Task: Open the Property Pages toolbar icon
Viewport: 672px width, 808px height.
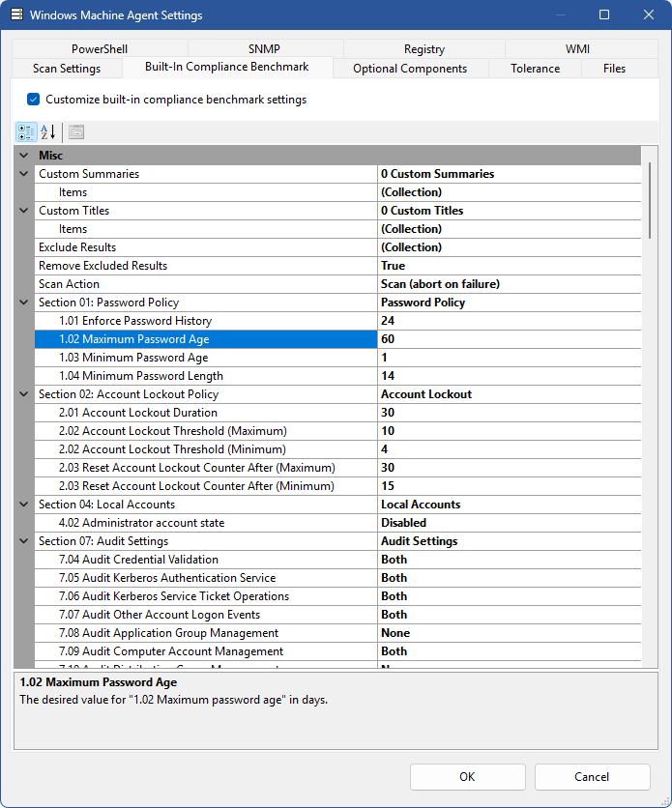Action: (76, 131)
